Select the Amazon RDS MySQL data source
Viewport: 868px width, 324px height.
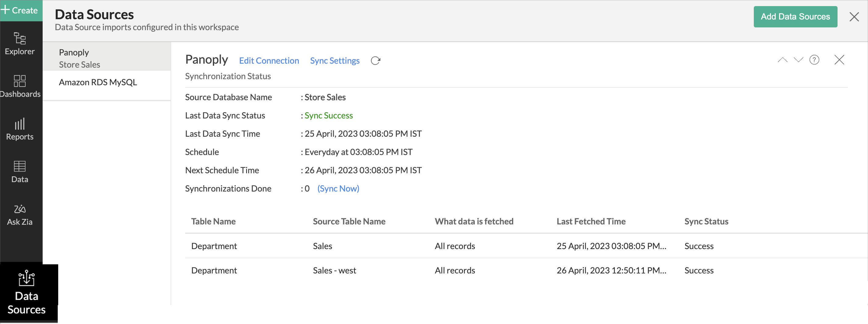point(98,82)
